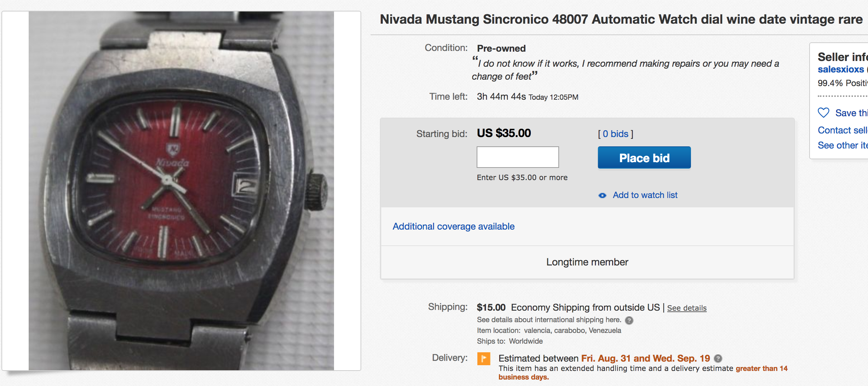Click the listing title Nivada Mustang Sincronico
Screen dimensions: 868x386
(x=621, y=19)
